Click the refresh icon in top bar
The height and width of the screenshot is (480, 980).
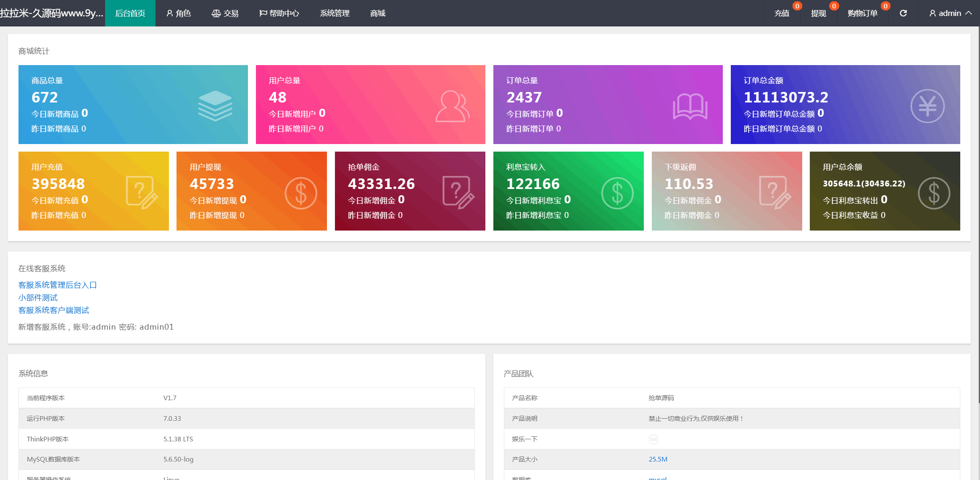(903, 13)
